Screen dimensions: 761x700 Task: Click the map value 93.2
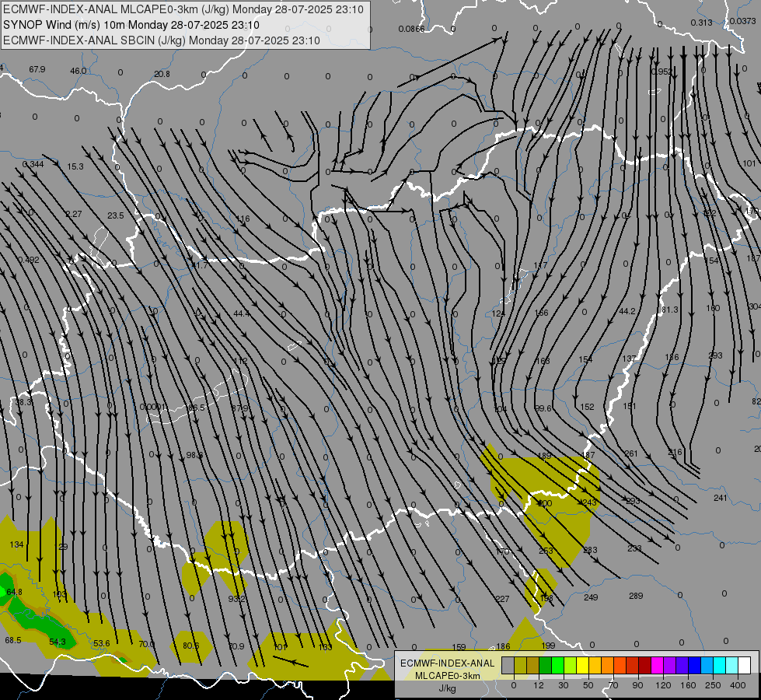(x=236, y=599)
